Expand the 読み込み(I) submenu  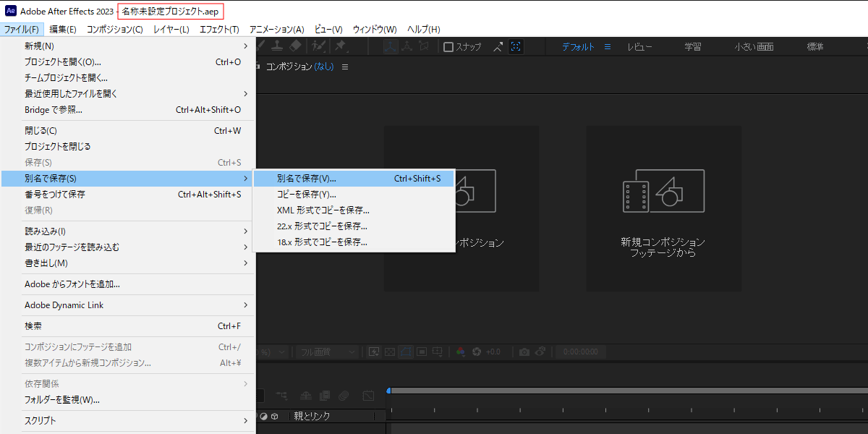click(x=129, y=231)
